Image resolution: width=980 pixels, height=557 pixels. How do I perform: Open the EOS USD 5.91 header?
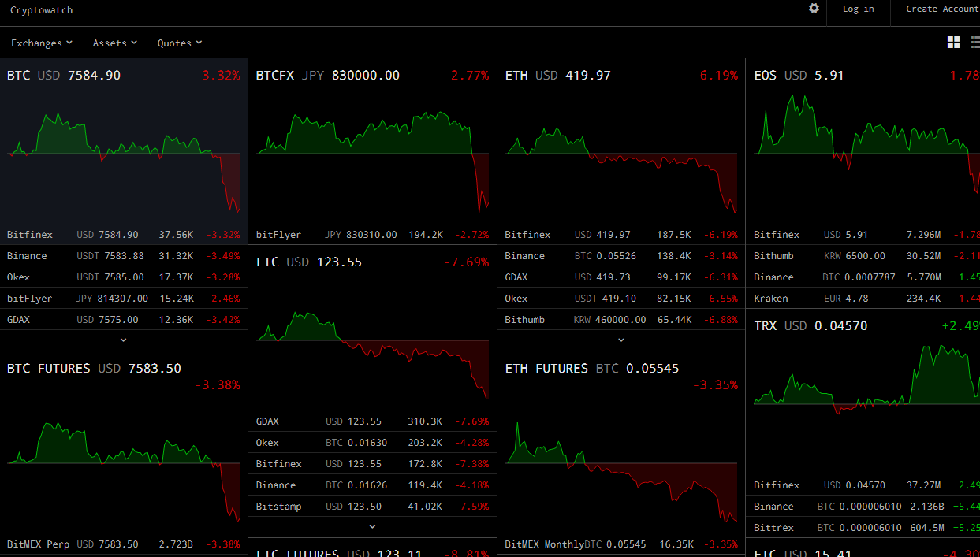click(x=866, y=76)
